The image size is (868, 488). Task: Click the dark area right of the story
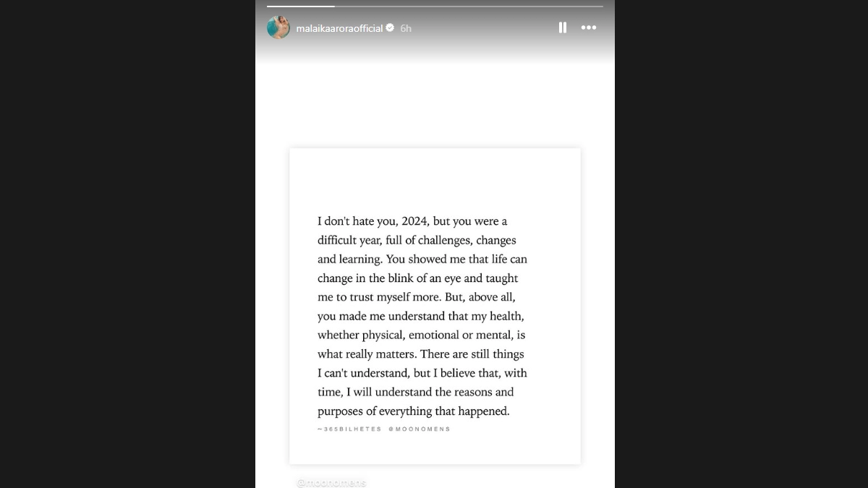741,244
